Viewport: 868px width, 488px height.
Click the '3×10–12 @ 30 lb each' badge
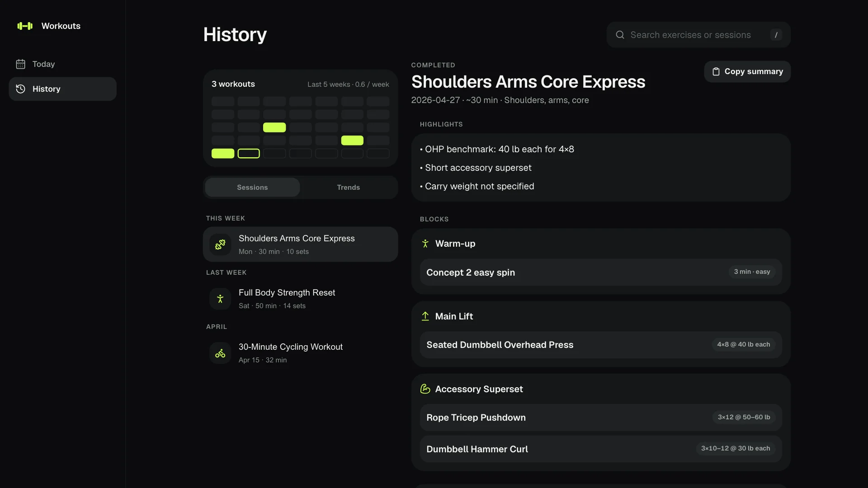coord(736,449)
